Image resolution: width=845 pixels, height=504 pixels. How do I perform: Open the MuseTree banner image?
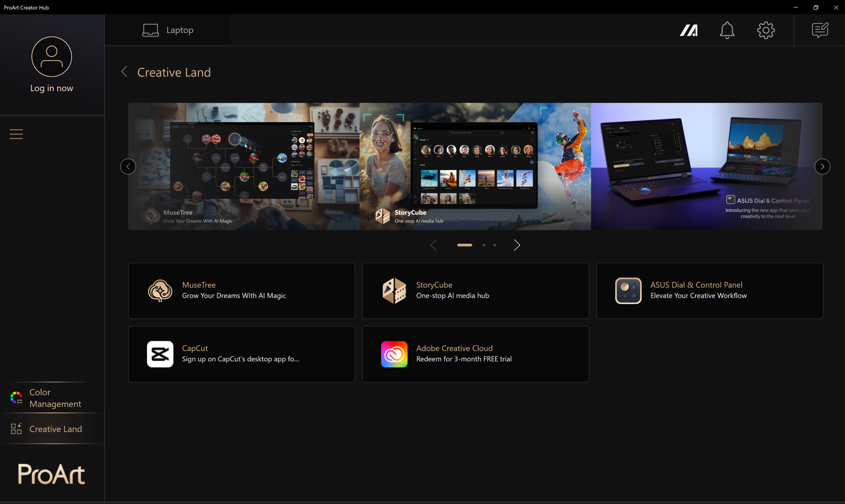tap(244, 166)
